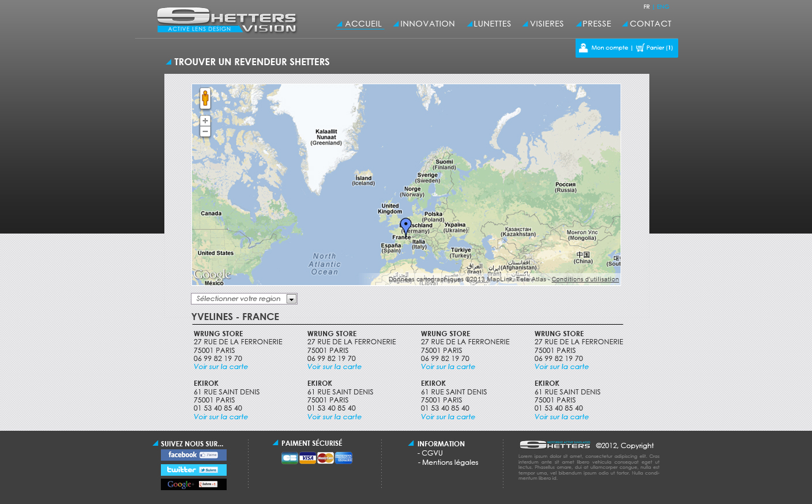
Task: Navigate to the Contact page
Action: point(650,24)
